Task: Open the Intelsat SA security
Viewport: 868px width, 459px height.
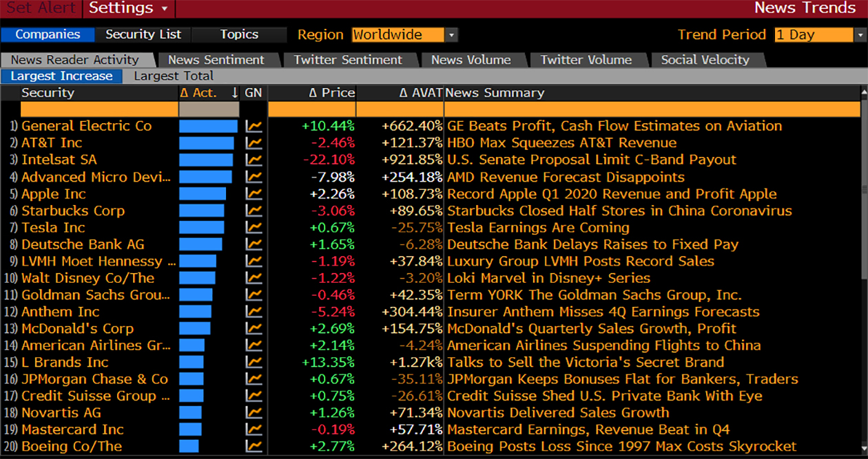Action: 59,160
